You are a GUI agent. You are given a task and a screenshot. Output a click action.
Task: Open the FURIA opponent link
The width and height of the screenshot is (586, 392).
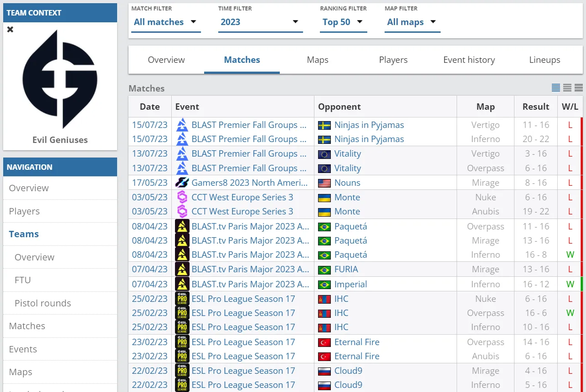tap(346, 270)
